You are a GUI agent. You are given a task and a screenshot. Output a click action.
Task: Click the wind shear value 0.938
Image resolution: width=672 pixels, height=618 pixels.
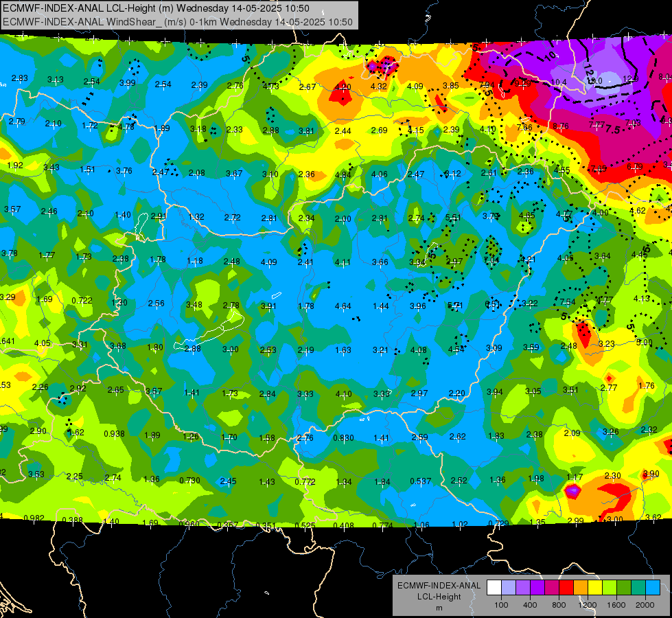[x=115, y=433]
